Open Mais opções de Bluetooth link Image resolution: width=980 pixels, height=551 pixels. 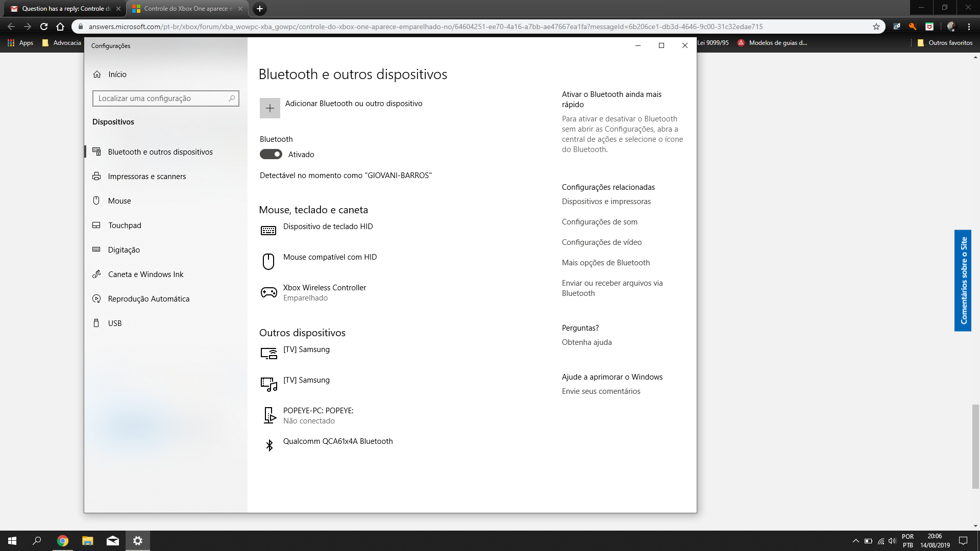(606, 263)
